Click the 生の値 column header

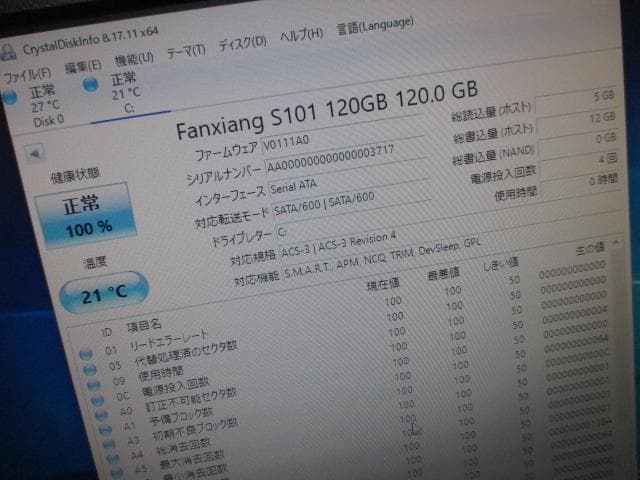click(x=590, y=249)
